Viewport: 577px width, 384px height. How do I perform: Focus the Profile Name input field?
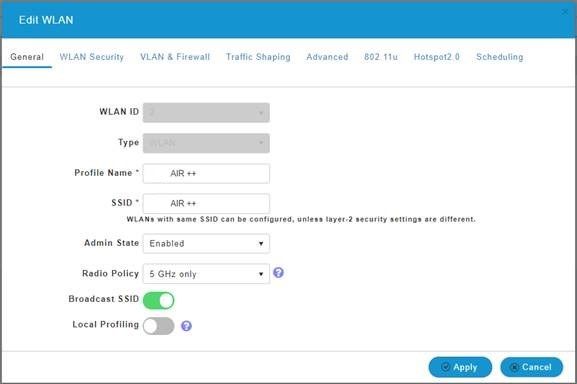click(206, 173)
